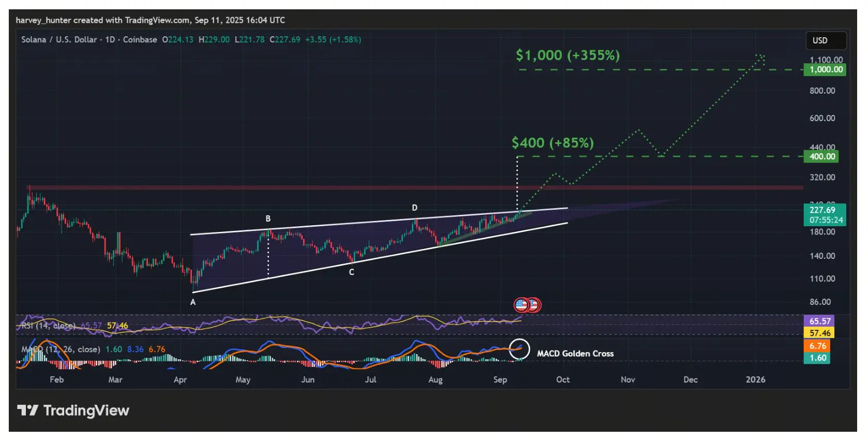Select the wedge point label C
Image resolution: width=868 pixels, height=439 pixels.
click(x=352, y=272)
